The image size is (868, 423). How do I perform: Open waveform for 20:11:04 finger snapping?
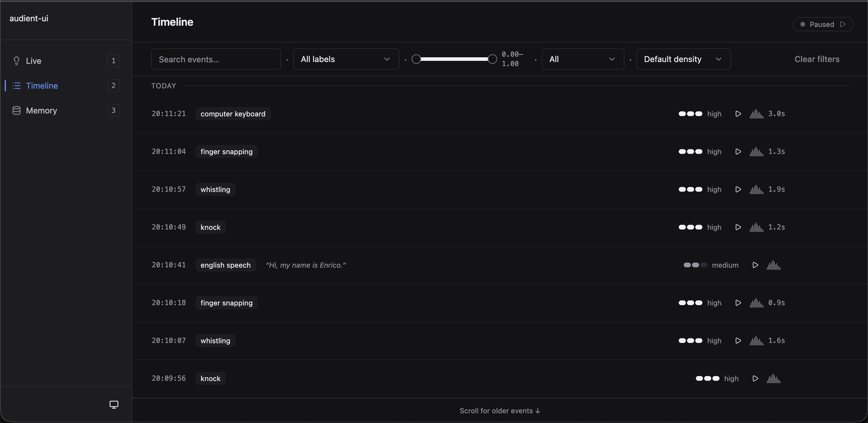[x=756, y=152]
